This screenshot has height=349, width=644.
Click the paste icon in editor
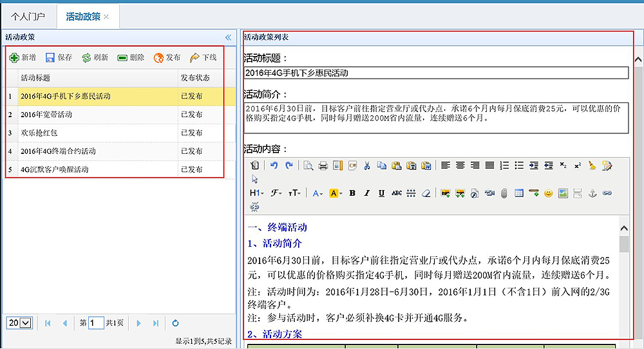point(396,165)
